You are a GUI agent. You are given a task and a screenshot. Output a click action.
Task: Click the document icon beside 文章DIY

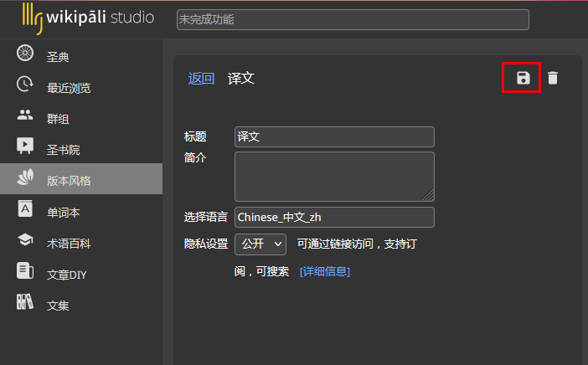25,270
